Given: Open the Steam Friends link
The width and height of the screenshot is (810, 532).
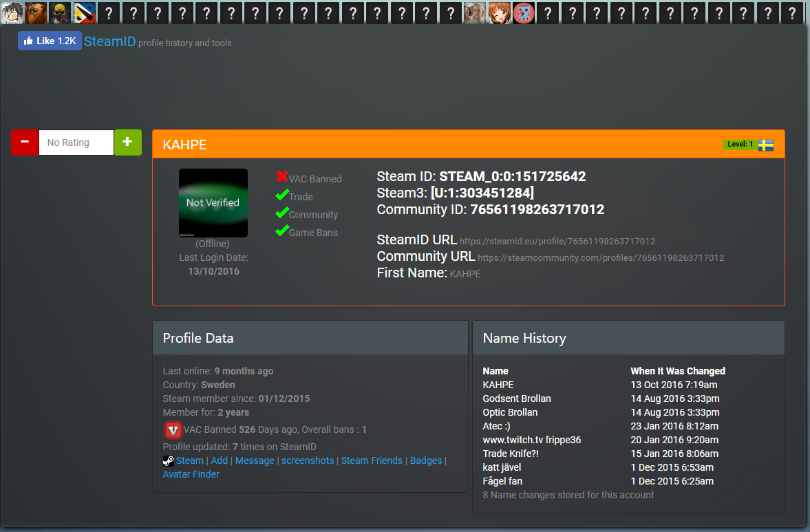Looking at the screenshot, I should point(372,460).
